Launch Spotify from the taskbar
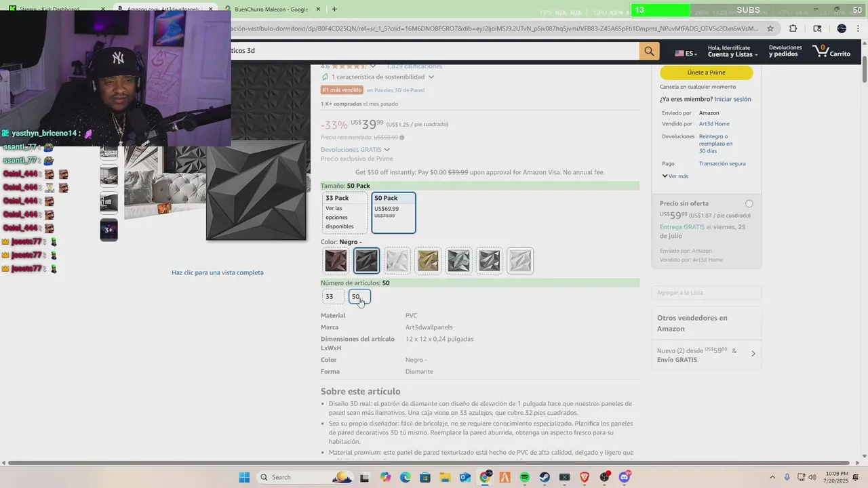The width and height of the screenshot is (868, 488). pyautogui.click(x=525, y=477)
